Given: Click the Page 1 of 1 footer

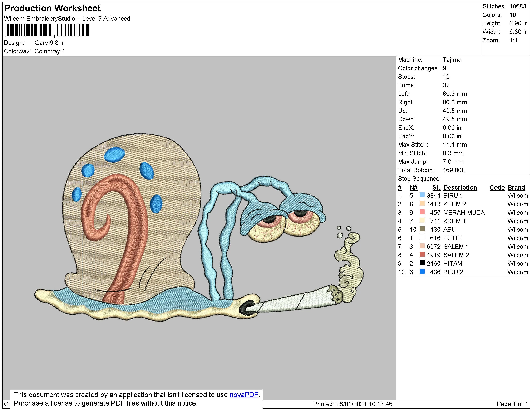Looking at the screenshot, I should point(512,404).
